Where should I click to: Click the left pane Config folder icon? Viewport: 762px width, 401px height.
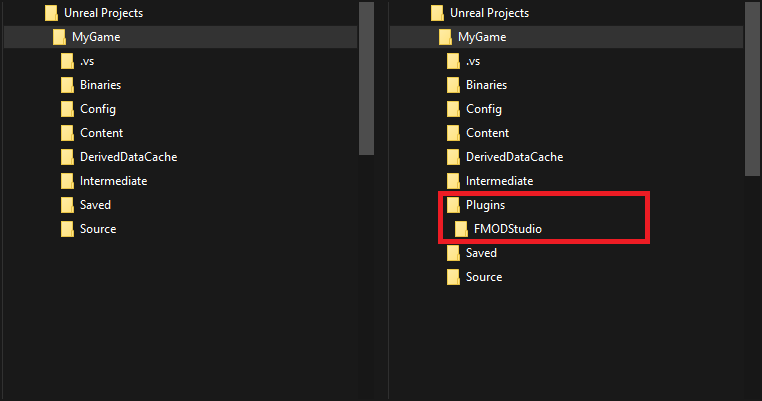pos(67,109)
